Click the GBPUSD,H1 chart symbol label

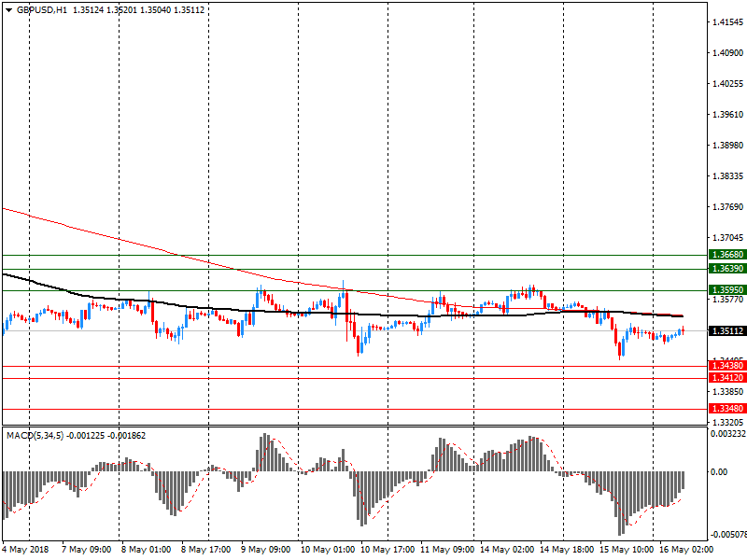pos(42,9)
